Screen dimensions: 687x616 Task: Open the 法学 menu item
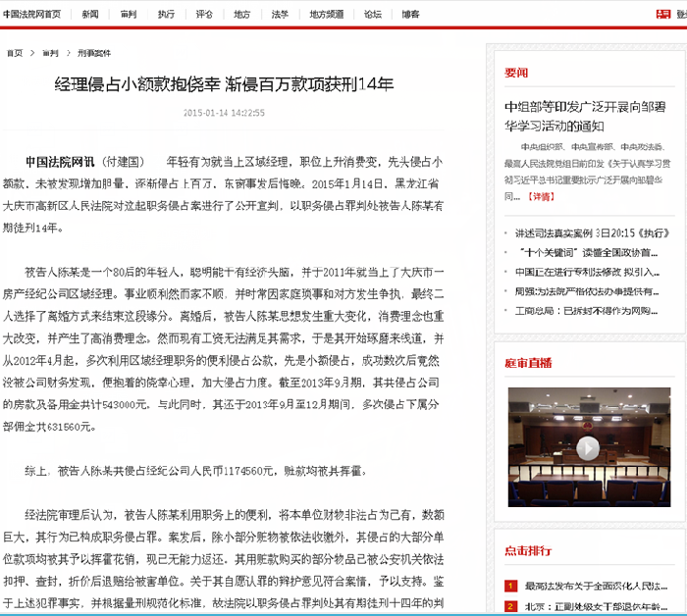[x=280, y=15]
